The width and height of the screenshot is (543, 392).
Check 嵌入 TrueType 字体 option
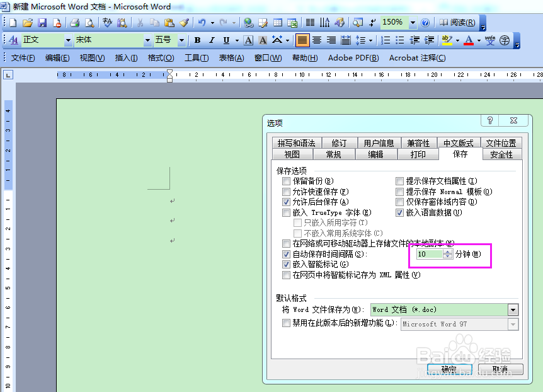click(286, 212)
